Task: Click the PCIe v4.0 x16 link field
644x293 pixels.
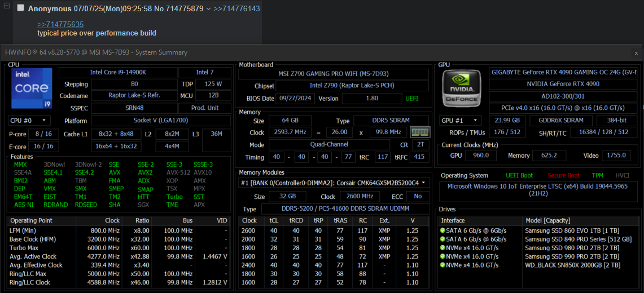Action: (563, 108)
